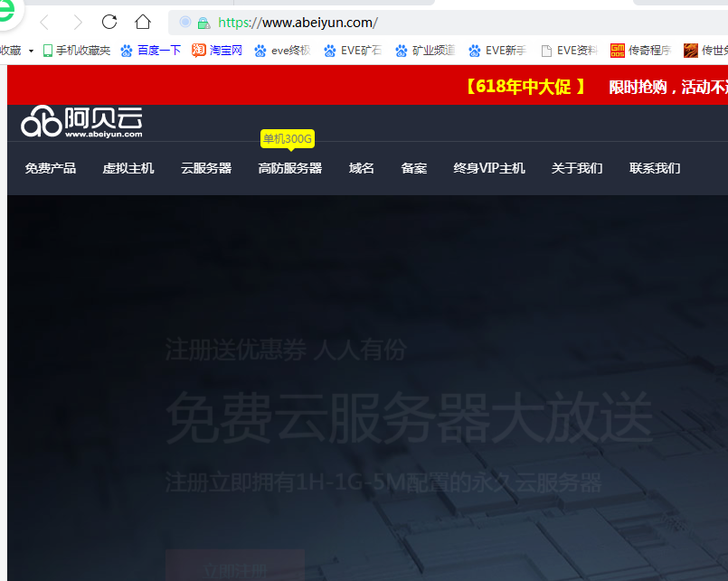The image size is (728, 581).
Task: Click the green lock security icon
Action: tap(203, 23)
